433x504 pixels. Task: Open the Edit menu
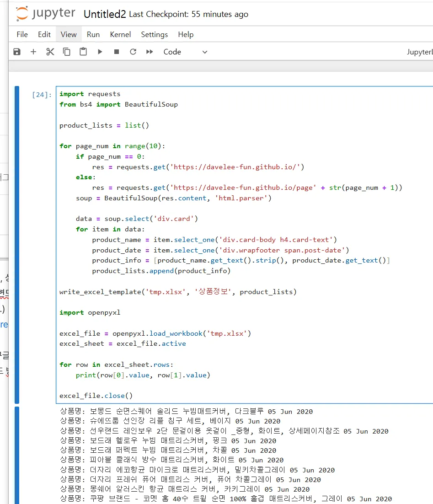(x=44, y=34)
